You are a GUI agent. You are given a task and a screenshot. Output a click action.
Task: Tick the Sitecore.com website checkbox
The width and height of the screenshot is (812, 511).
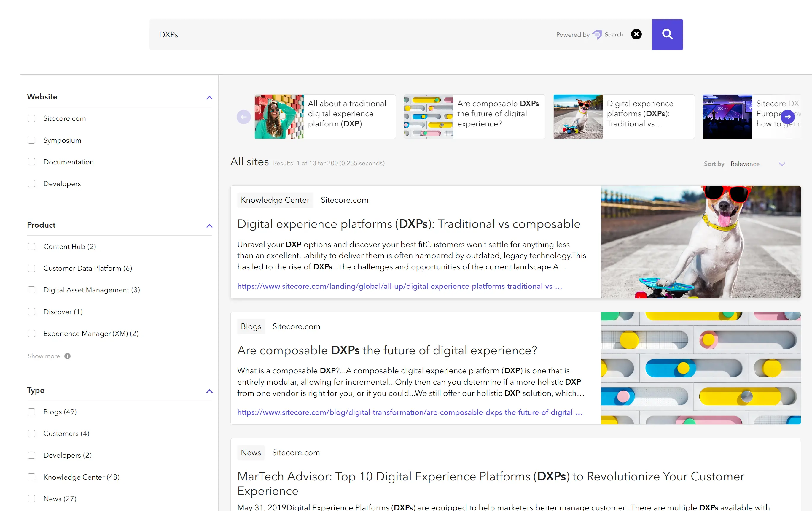click(x=31, y=118)
